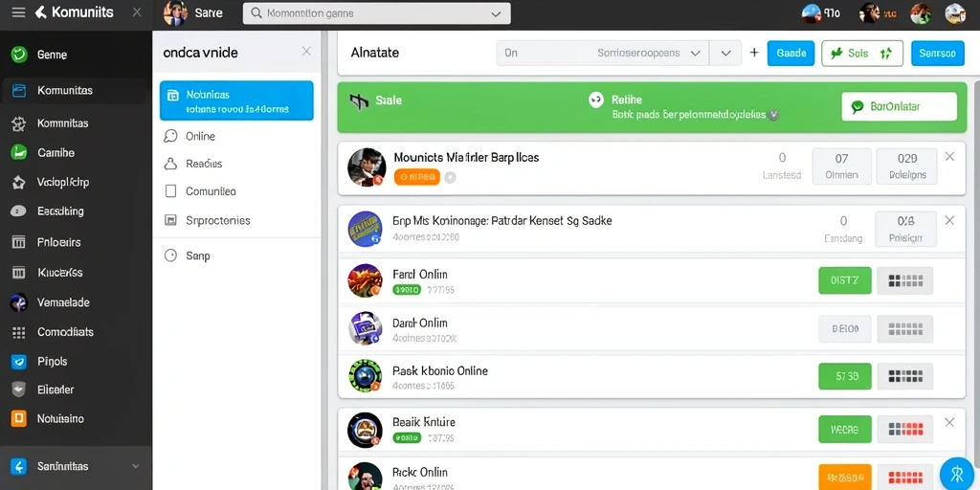Screen dimensions: 980x490
Task: Open the blue floating assistant icon
Action: click(956, 473)
